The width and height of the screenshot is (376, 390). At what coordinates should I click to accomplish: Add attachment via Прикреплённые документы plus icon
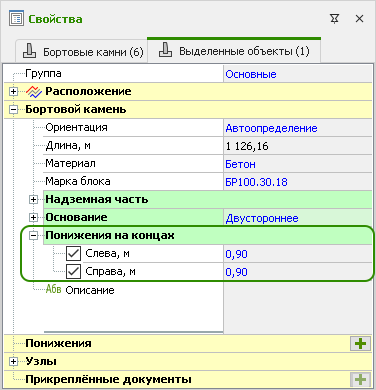tap(361, 379)
